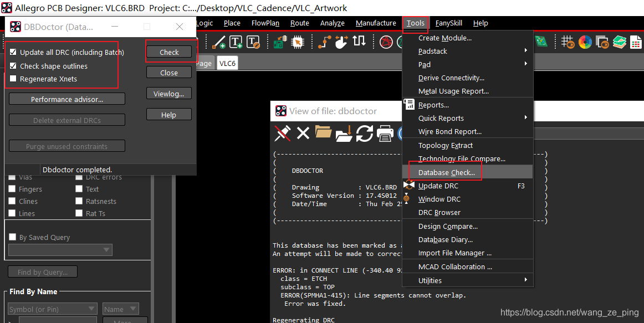The width and height of the screenshot is (644, 323).
Task: Uncheck Update all DRC checkbox
Action: (13, 52)
